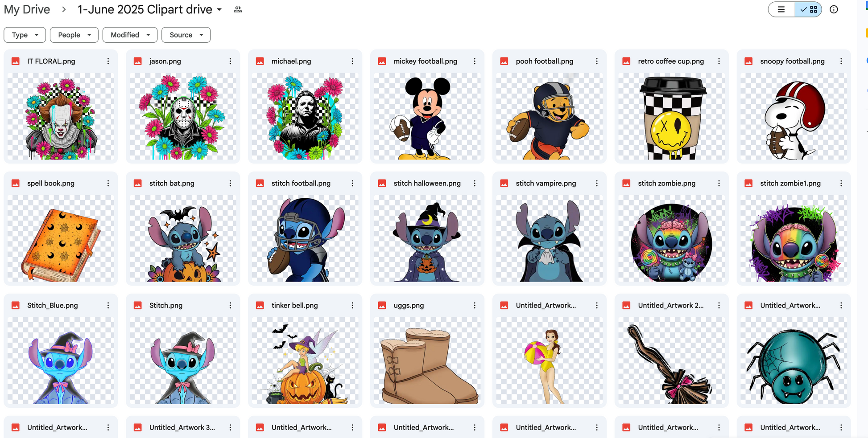Expand the Modified filter dropdown

[x=130, y=35]
